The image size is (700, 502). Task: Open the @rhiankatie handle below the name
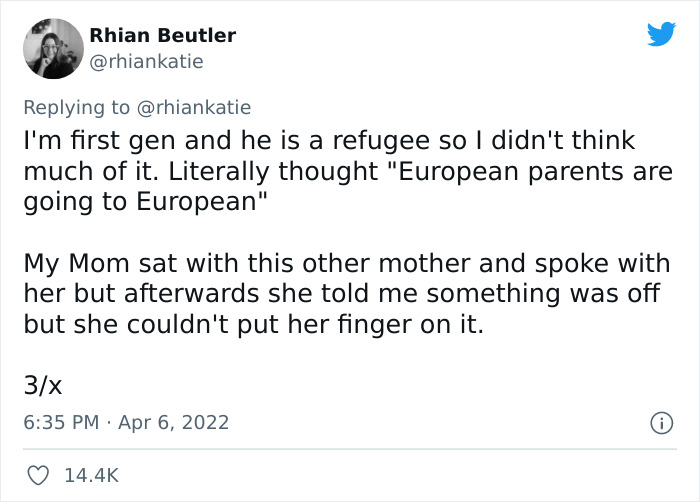point(146,62)
